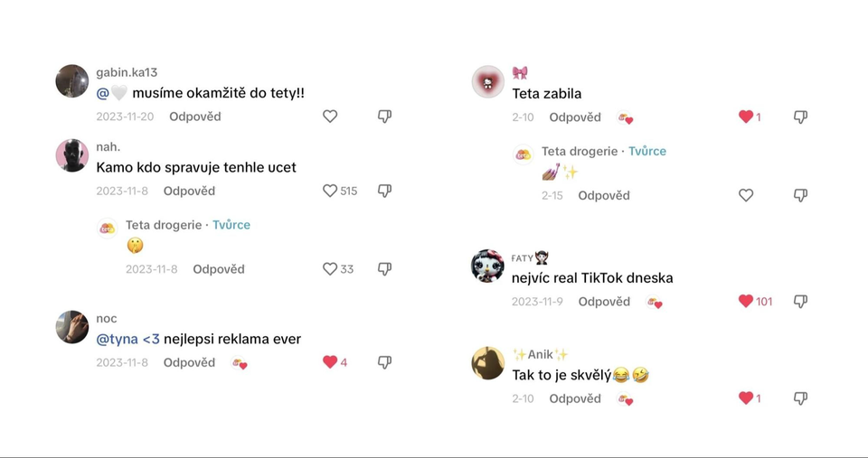Click FATY's cat profile avatar

pyautogui.click(x=488, y=266)
